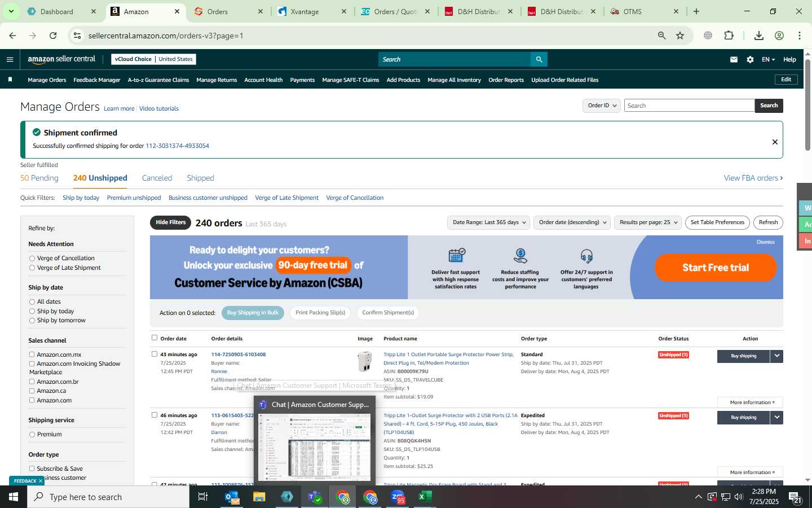This screenshot has height=508, width=812.
Task: Open the Seller Central hamburger menu
Action: tap(10, 59)
